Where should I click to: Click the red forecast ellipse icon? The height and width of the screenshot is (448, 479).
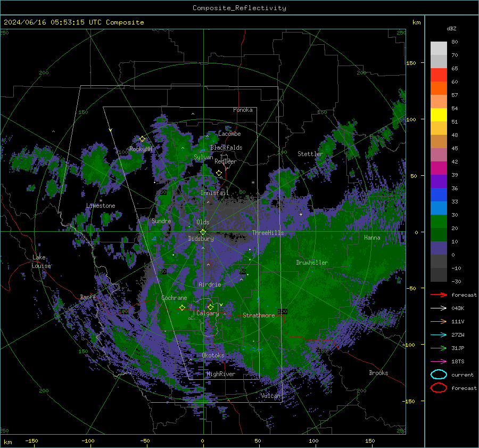[x=439, y=388]
